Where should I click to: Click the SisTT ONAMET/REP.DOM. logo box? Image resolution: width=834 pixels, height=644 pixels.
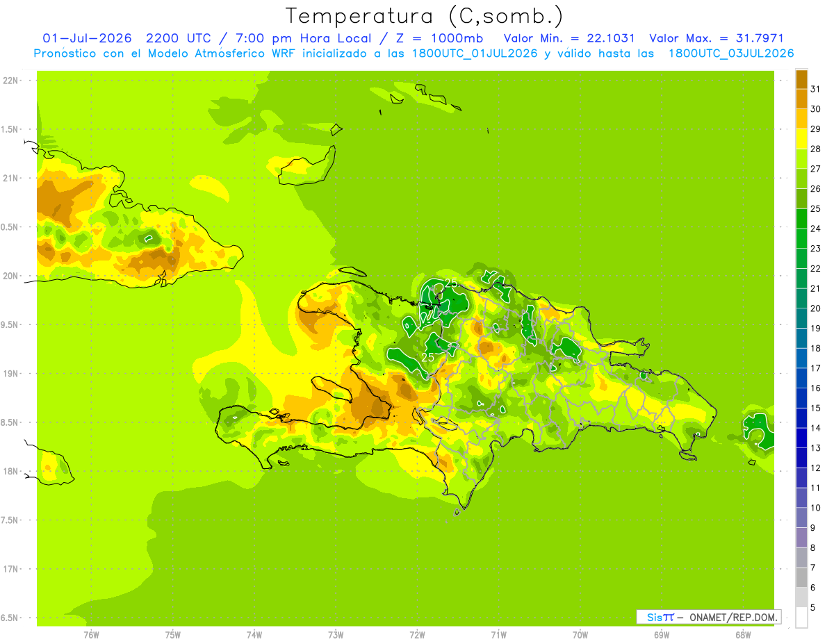pos(709,617)
